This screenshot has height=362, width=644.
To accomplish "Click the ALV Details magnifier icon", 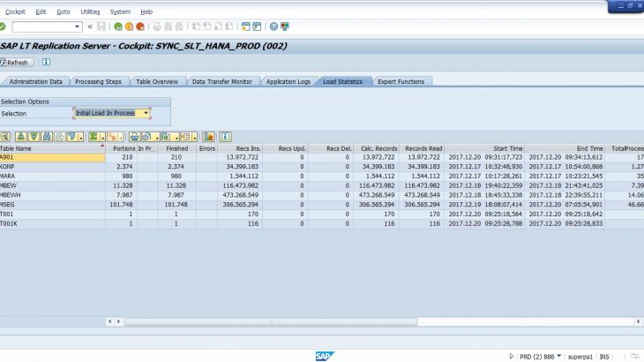I will coord(4,137).
